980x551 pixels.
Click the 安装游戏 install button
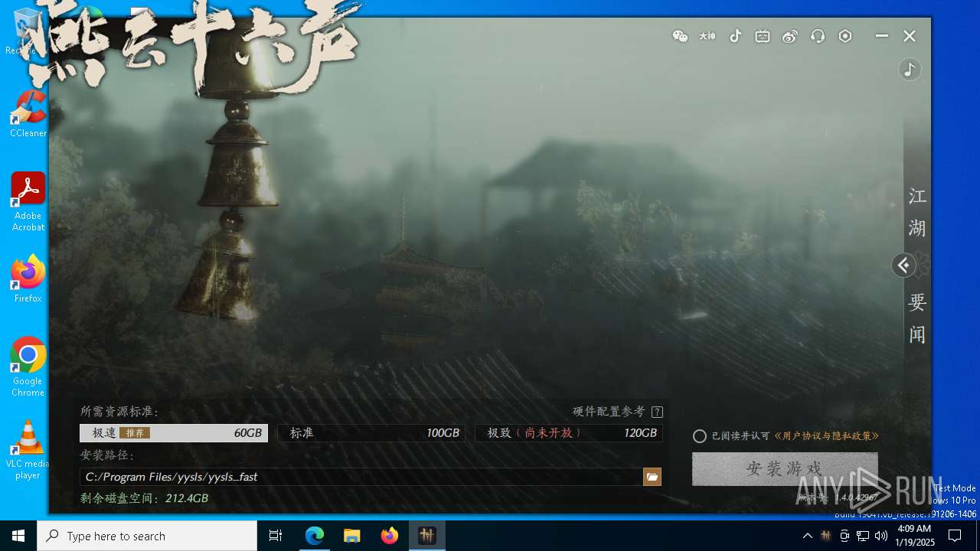click(x=785, y=468)
